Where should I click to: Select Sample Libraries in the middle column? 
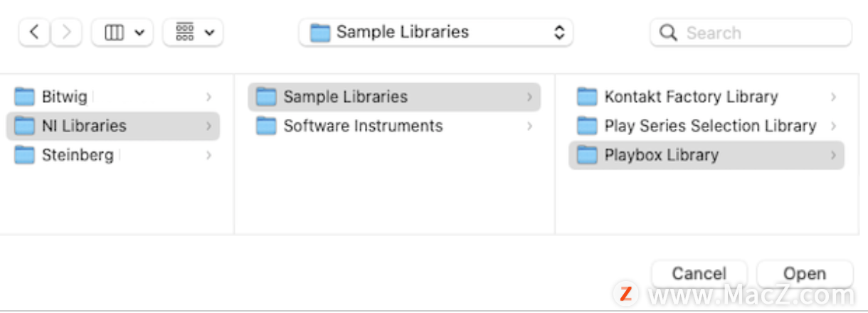tap(394, 97)
